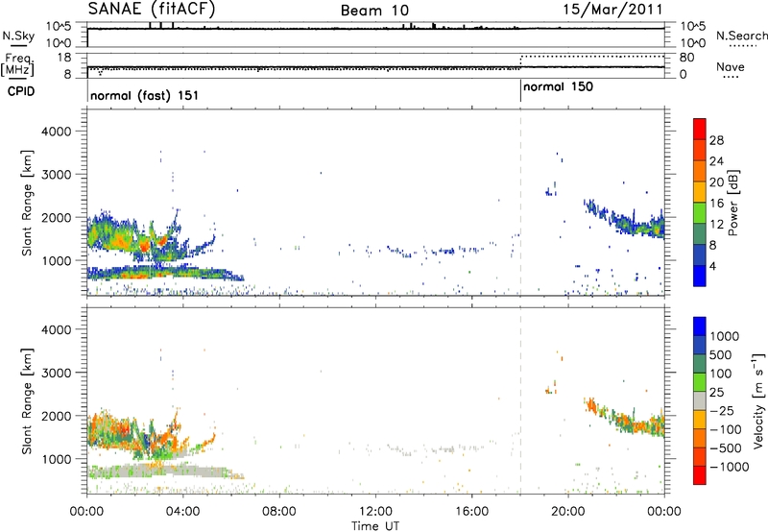Screen dimensions: 768x532
Task: Click the '08:00' time tick label
Action: point(279,512)
